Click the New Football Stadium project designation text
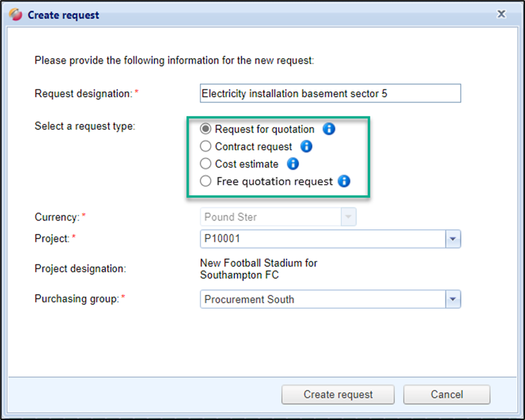525x420 pixels. (258, 268)
